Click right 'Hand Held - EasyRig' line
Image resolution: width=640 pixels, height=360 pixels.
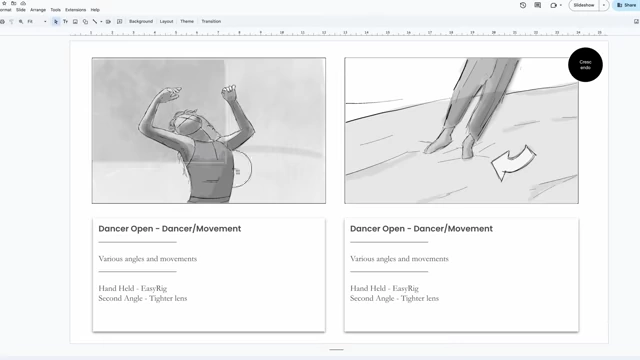(x=384, y=288)
